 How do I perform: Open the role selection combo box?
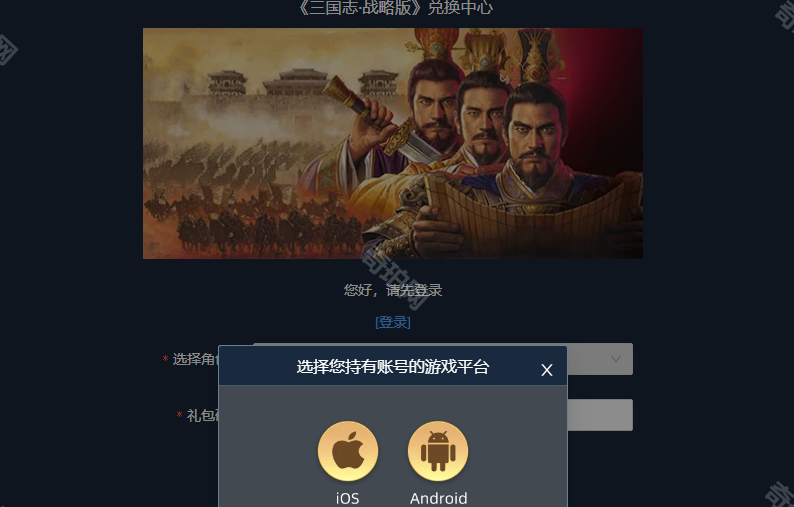pos(600,359)
